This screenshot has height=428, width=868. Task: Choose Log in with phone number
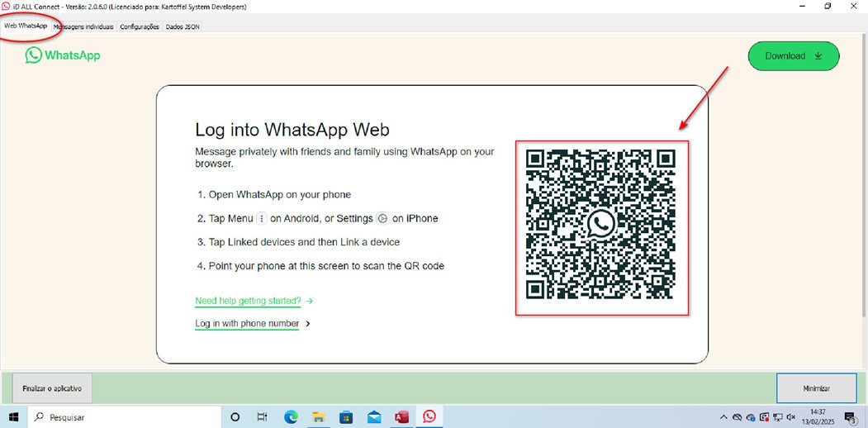pyautogui.click(x=247, y=323)
